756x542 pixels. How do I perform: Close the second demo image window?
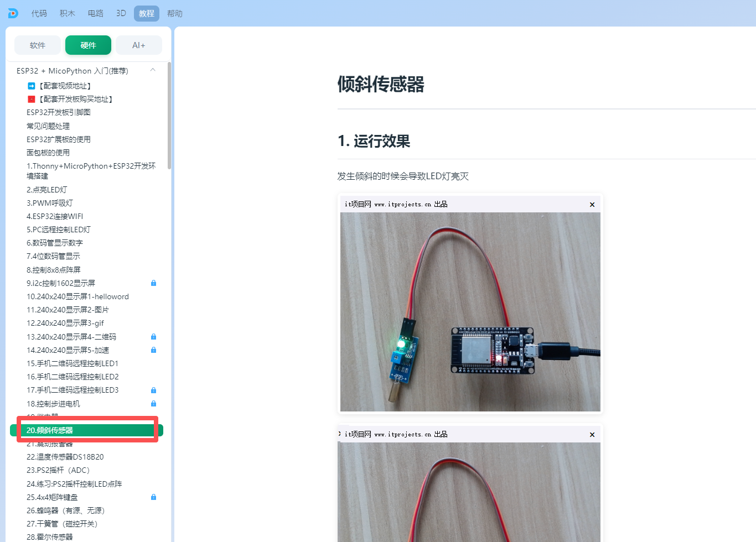pyautogui.click(x=592, y=435)
